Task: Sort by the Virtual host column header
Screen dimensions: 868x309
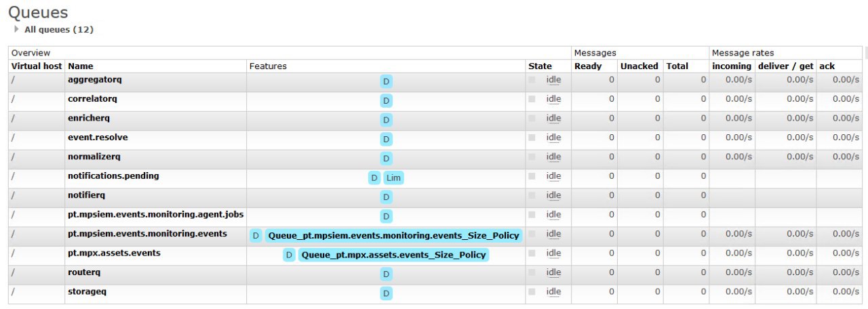Action: [37, 66]
